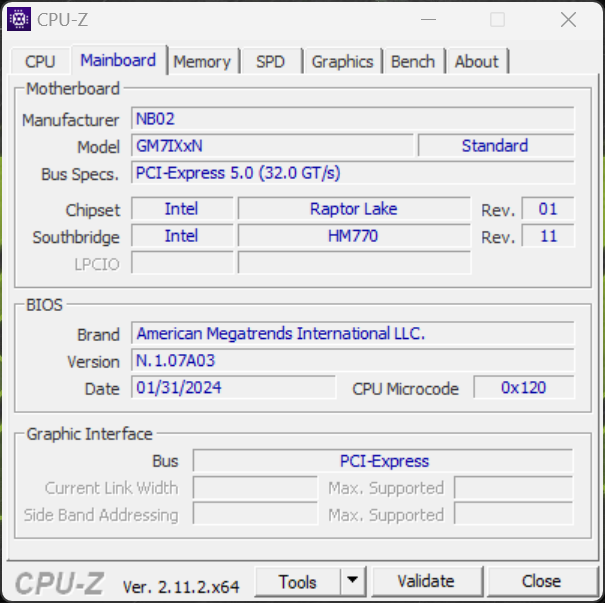Click the American Megatrends International LLC. field
Image resolution: width=605 pixels, height=603 pixels.
[353, 333]
